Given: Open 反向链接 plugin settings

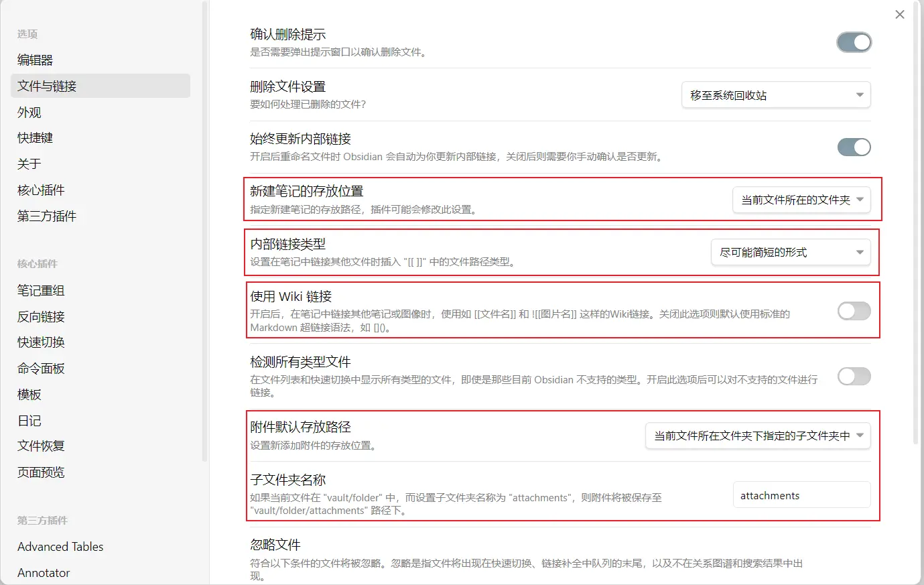Looking at the screenshot, I should pyautogui.click(x=41, y=317).
